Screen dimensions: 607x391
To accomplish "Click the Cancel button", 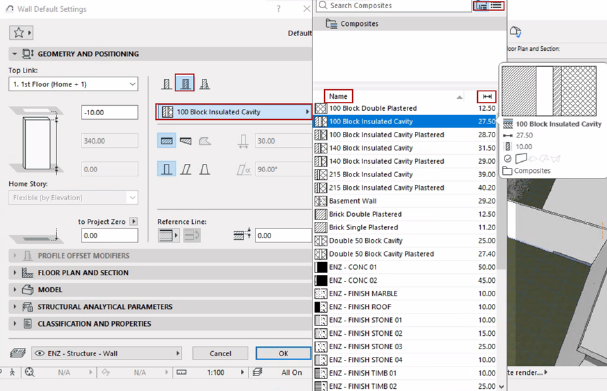I will point(220,353).
